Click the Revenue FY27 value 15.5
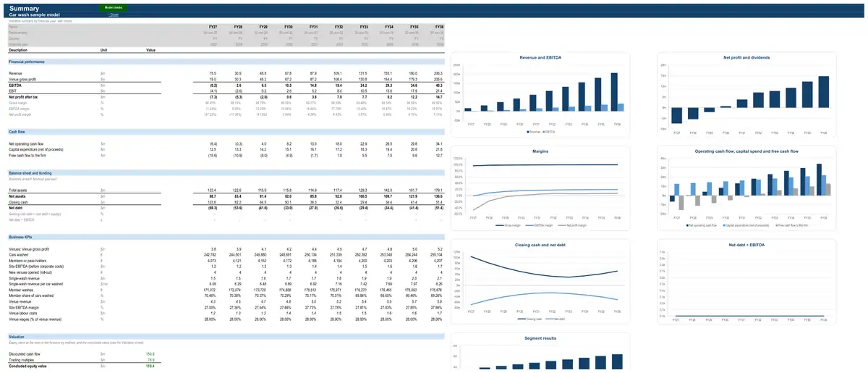Viewport: 868px width, 373px height. (213, 74)
